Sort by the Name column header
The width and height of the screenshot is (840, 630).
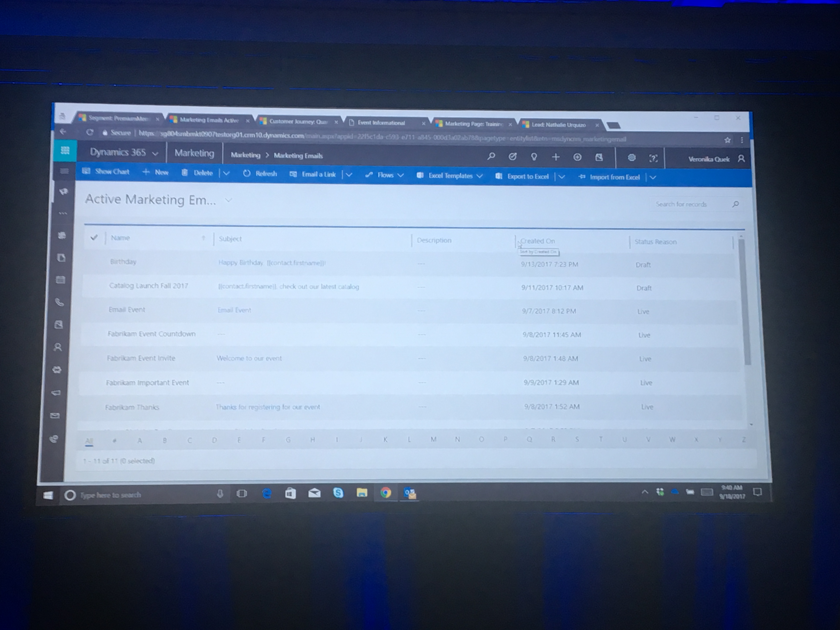coord(120,238)
